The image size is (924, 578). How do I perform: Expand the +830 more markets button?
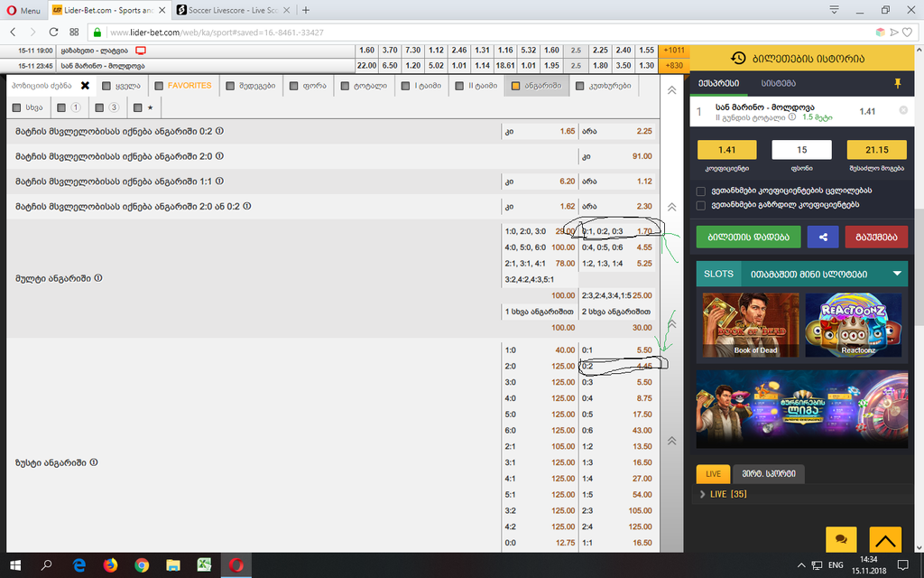[673, 65]
